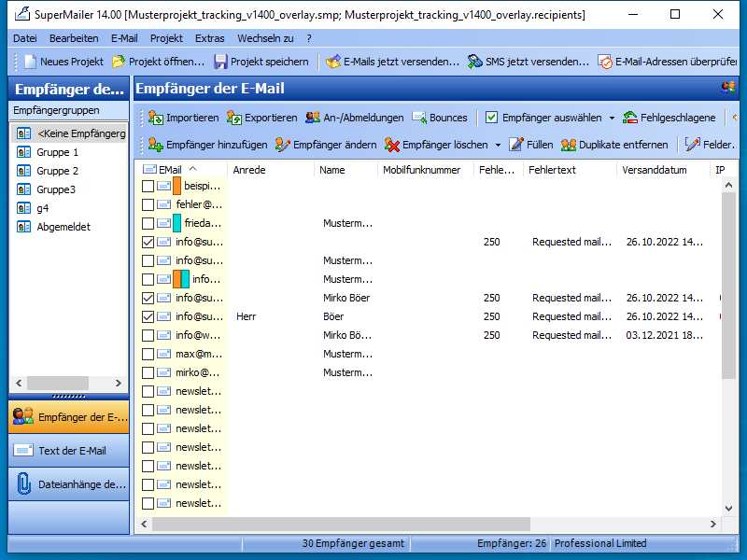Image resolution: width=747 pixels, height=560 pixels.
Task: Uncheck the recipient with Anrede Herr
Action: tap(148, 316)
